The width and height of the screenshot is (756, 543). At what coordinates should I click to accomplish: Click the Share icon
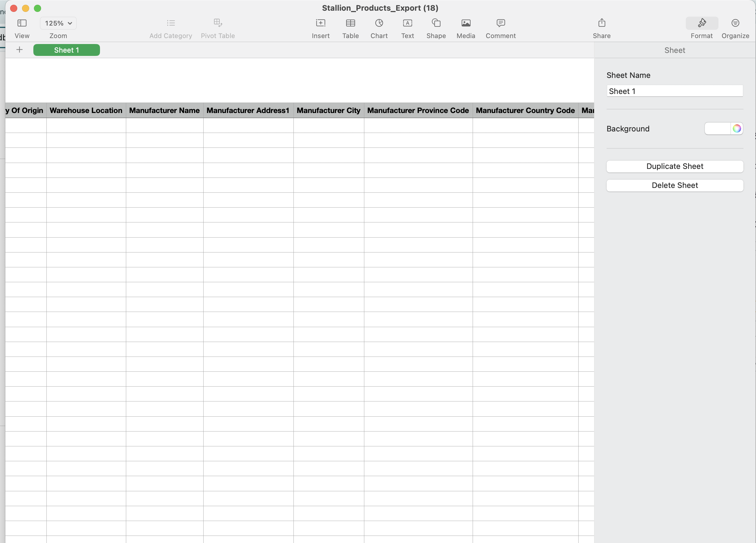602,23
